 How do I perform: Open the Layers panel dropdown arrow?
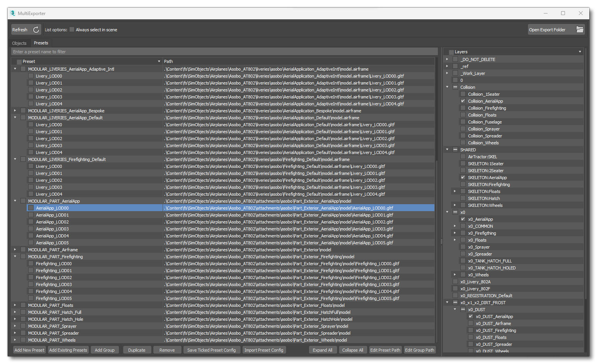[580, 51]
